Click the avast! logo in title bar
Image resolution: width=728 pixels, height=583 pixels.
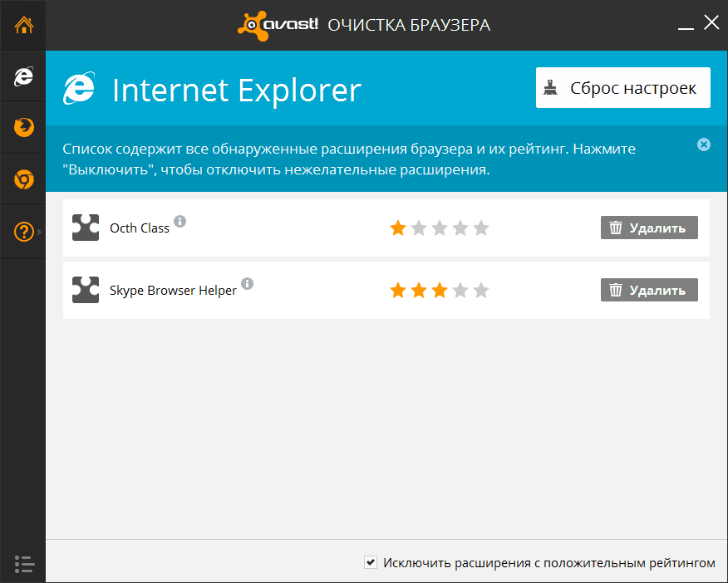click(278, 25)
